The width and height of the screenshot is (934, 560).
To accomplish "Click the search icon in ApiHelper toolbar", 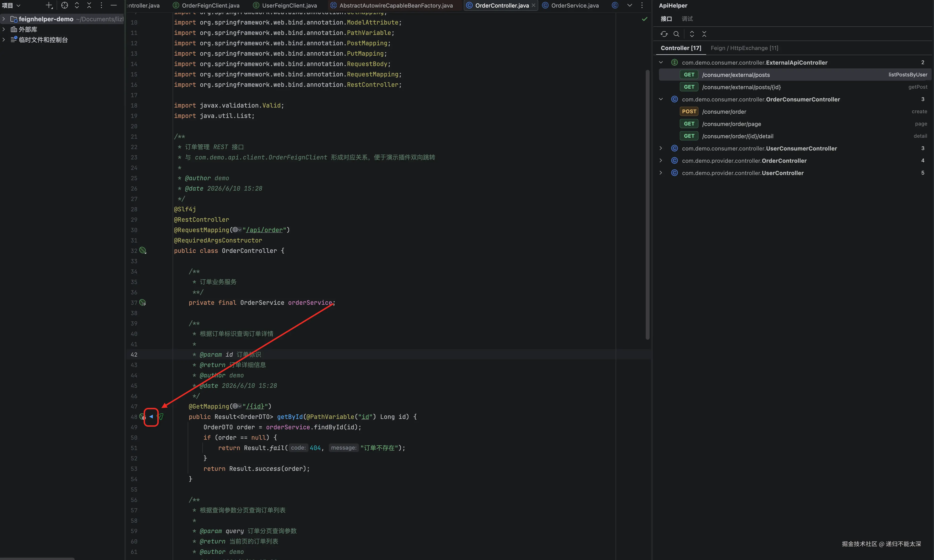I will (x=676, y=34).
